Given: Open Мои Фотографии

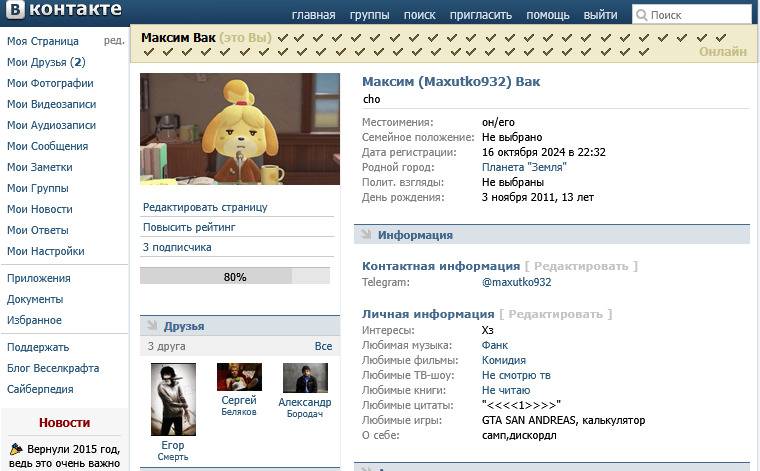Looking at the screenshot, I should 50,83.
